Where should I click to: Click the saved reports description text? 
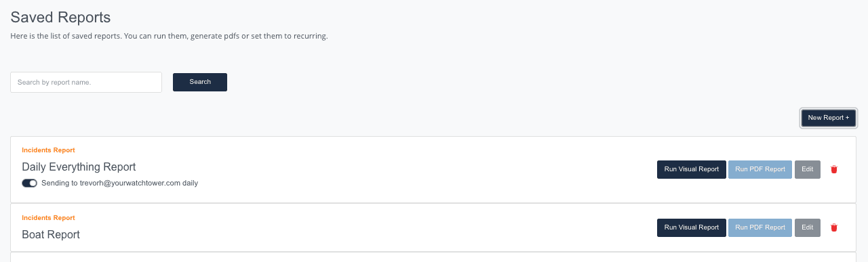pos(169,36)
